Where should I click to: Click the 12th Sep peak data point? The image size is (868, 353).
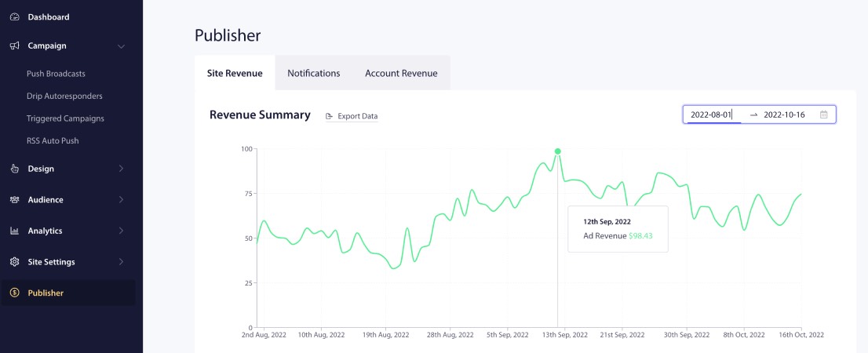(x=558, y=151)
